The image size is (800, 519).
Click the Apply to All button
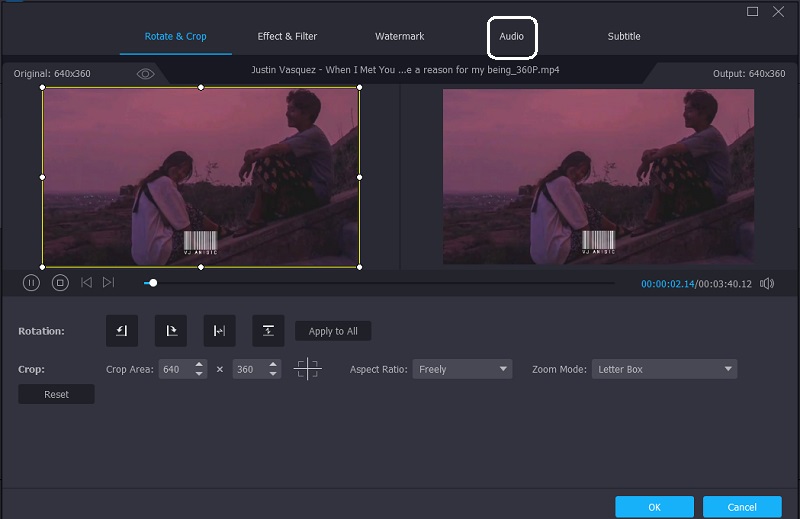pyautogui.click(x=333, y=331)
